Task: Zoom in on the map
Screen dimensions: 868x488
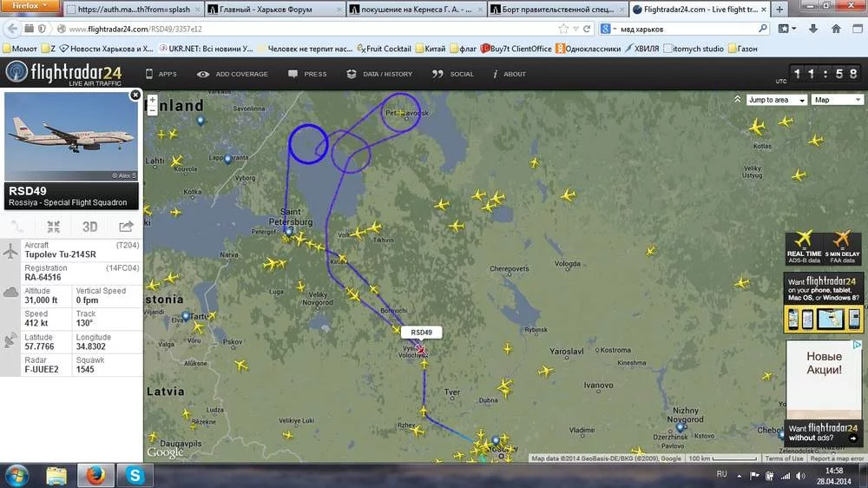Action: pos(152,100)
